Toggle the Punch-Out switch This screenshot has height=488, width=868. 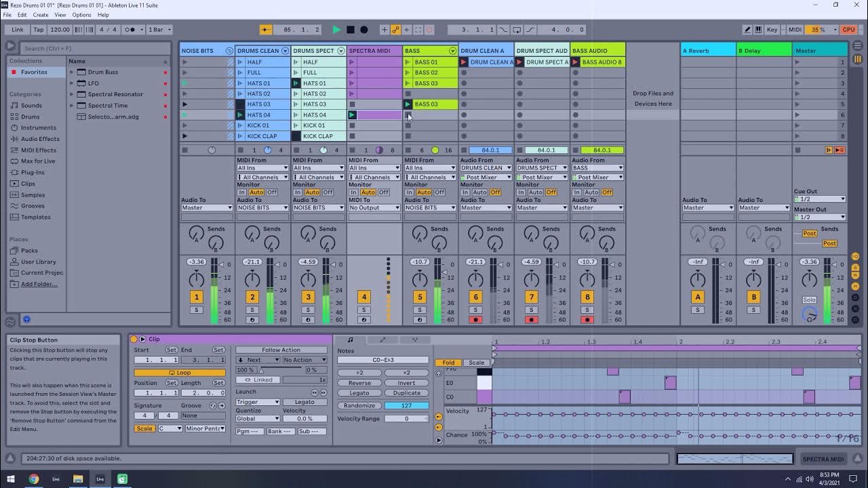tap(530, 30)
